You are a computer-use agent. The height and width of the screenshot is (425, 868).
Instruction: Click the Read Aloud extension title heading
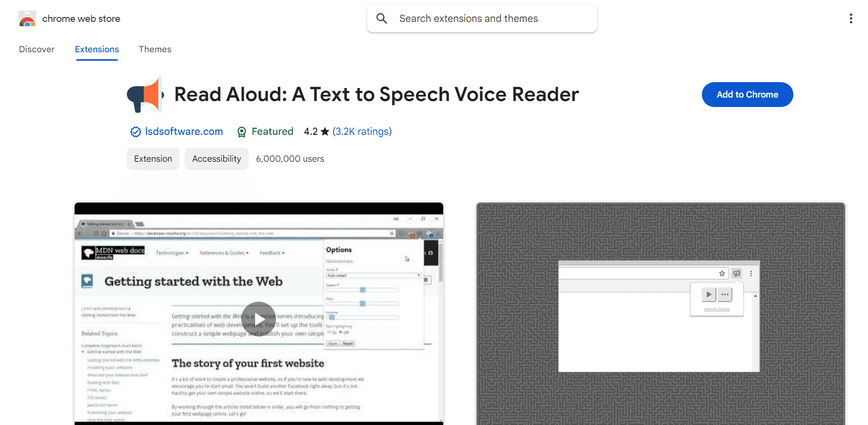coord(377,95)
